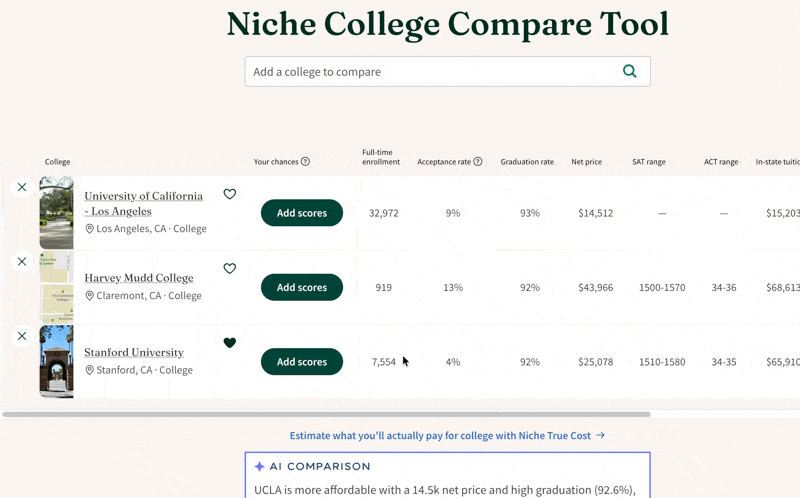Open the UCLA campus thumbnail
This screenshot has height=498, width=800.
click(57, 213)
